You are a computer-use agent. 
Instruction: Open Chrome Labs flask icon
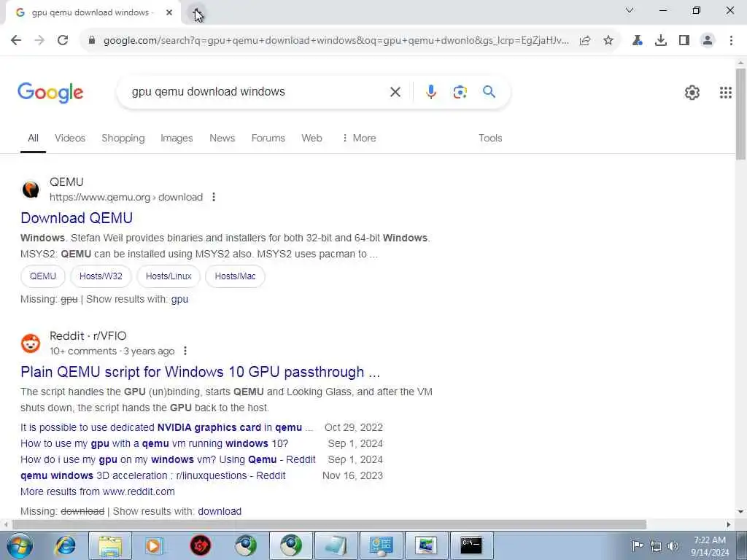(638, 41)
